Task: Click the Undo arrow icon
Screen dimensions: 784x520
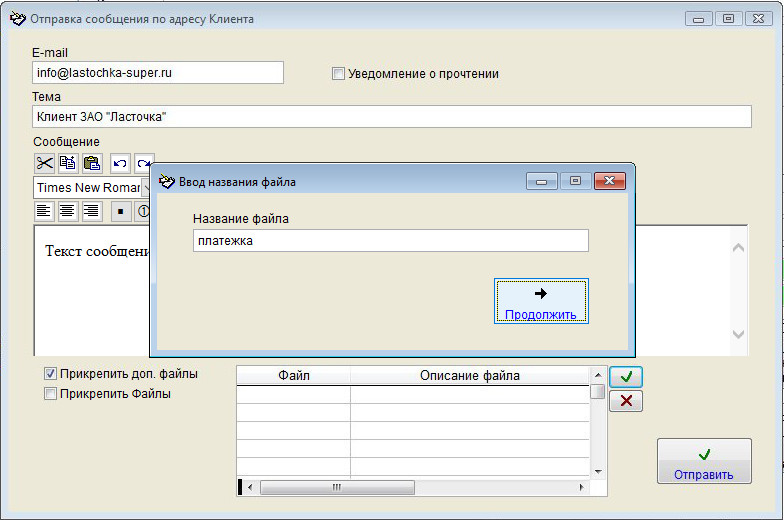Action: pos(120,164)
